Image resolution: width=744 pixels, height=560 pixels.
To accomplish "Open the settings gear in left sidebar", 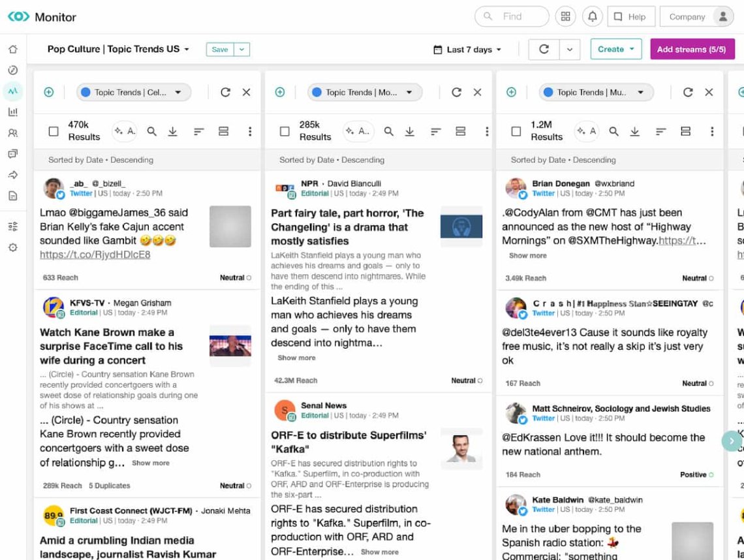I will tap(12, 248).
